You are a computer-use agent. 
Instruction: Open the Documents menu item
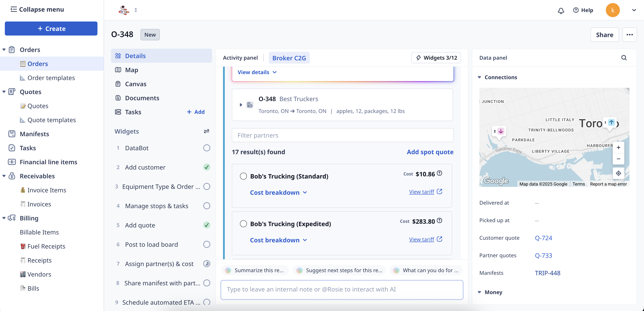[142, 98]
